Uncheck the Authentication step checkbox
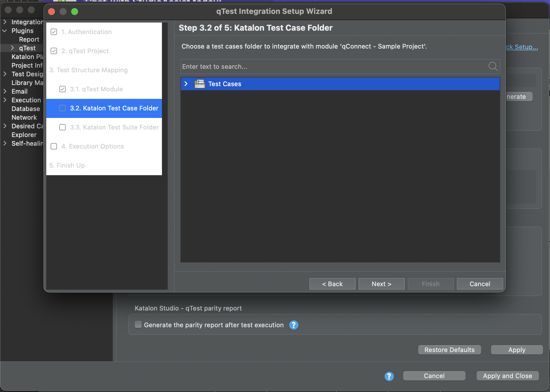The image size is (550, 392). pyautogui.click(x=54, y=32)
